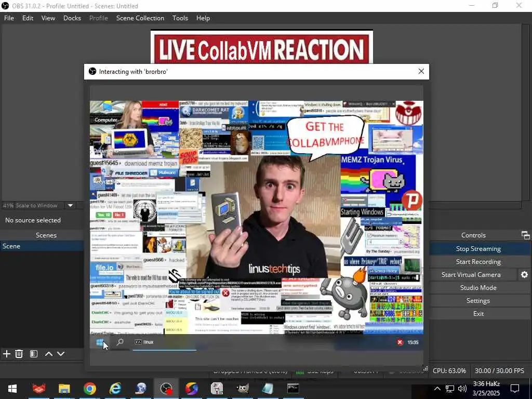Screen dimensions: 532x399
Task: Open the Help menu
Action: 203,18
